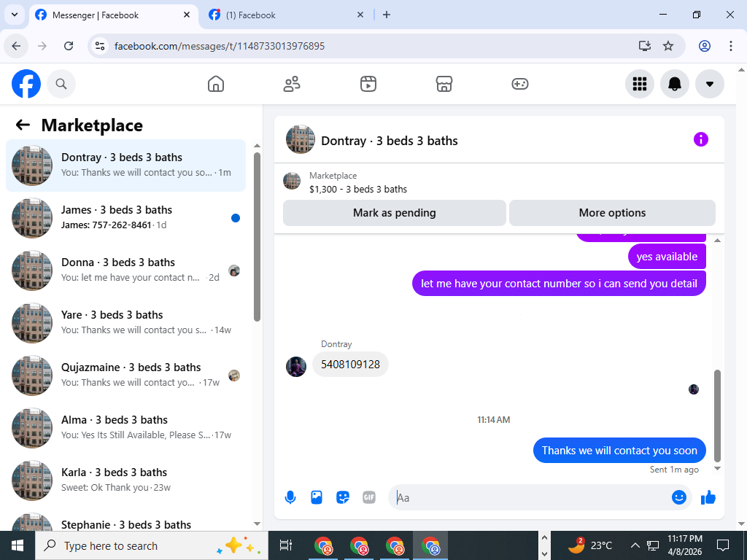Viewport: 747px width, 560px height.
Task: Open the Facebook search magnifier
Action: coord(61,84)
